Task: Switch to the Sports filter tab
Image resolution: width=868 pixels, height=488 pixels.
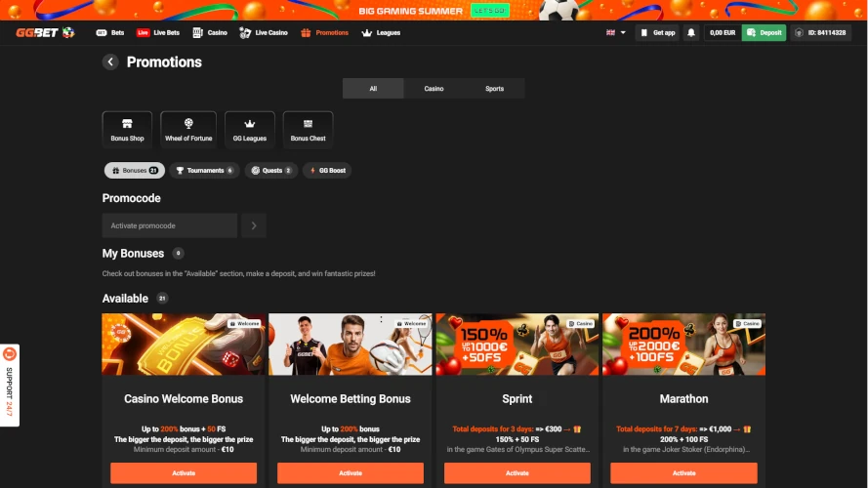Action: click(494, 89)
